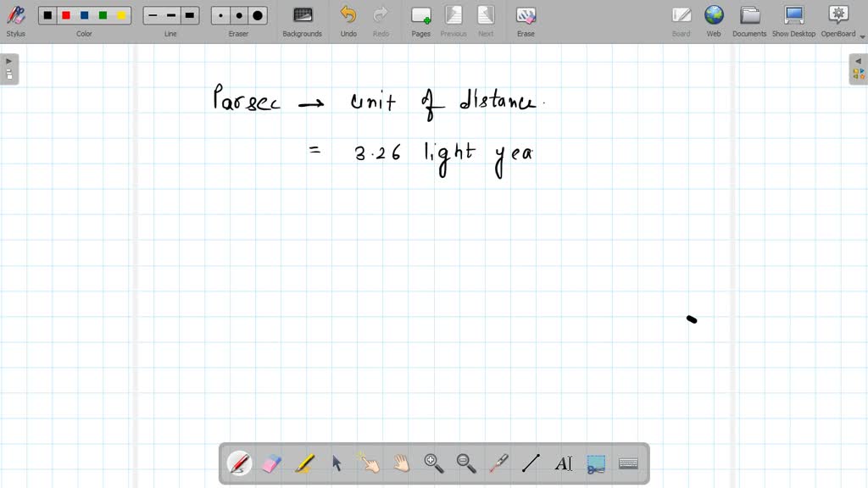Select the straight line drawing tool
Image resolution: width=868 pixels, height=488 pixels.
coord(531,463)
